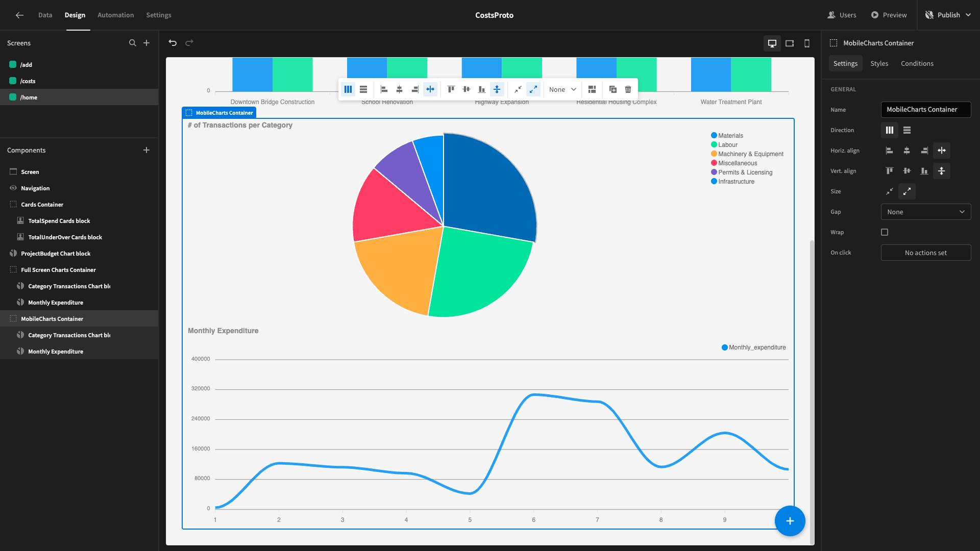This screenshot has height=551, width=980.
Task: Toggle the Wrap checkbox
Action: coord(885,232)
